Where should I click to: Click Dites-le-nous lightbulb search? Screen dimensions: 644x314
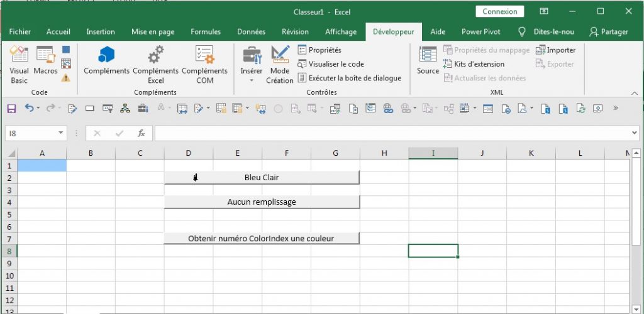click(547, 31)
